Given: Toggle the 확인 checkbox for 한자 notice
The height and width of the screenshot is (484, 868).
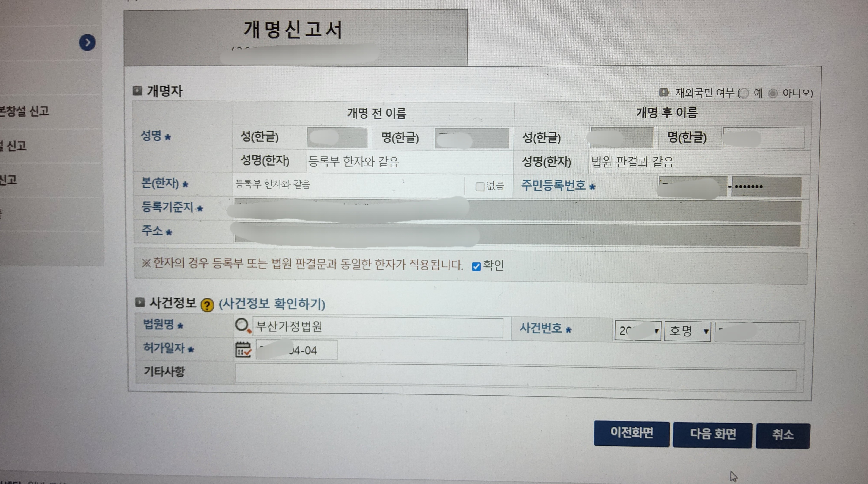Looking at the screenshot, I should coord(476,267).
